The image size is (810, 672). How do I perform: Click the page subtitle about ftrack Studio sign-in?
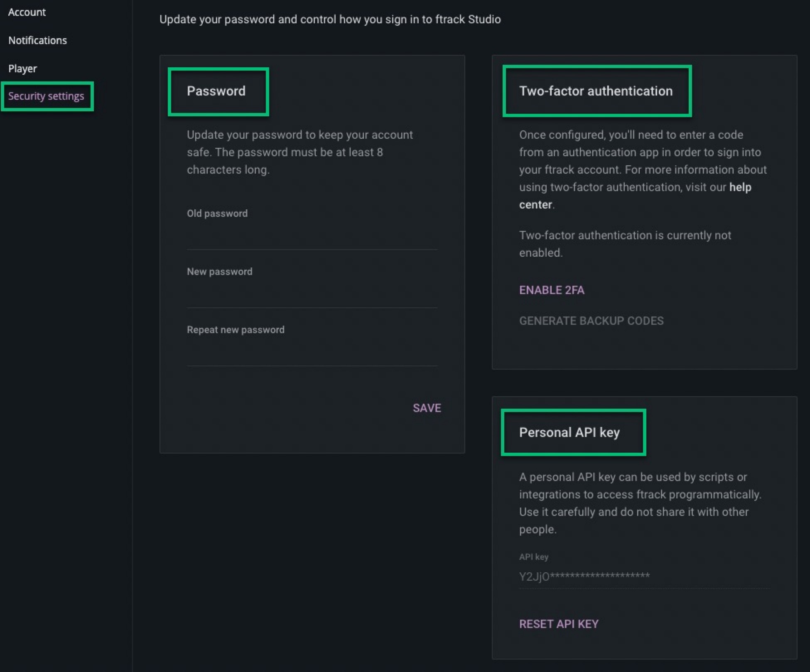[x=330, y=20]
